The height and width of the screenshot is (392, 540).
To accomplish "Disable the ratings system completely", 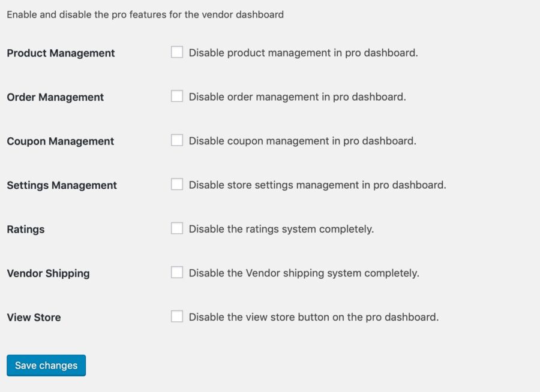I will tap(177, 228).
